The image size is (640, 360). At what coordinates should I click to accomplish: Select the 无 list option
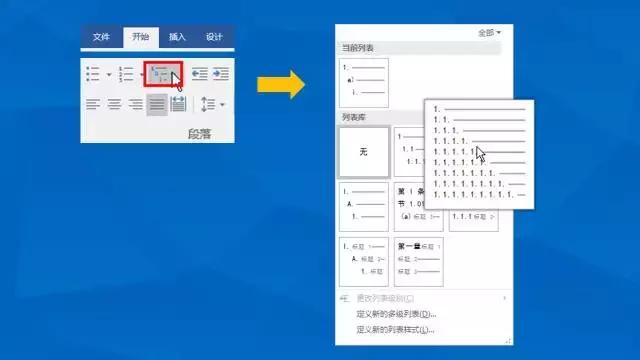(x=364, y=152)
